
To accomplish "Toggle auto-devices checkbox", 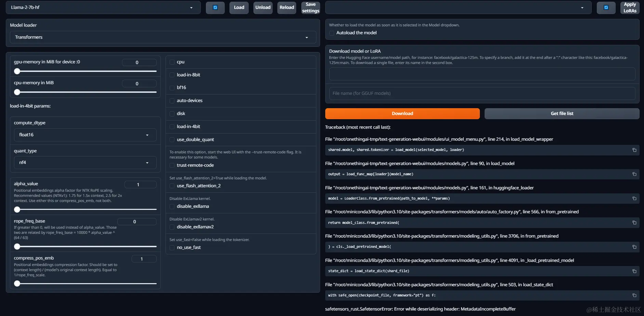I will pos(172,101).
